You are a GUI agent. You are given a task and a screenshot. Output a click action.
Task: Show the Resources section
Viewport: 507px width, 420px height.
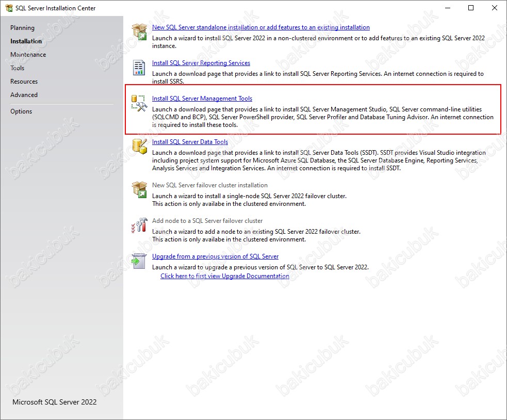pyautogui.click(x=24, y=82)
